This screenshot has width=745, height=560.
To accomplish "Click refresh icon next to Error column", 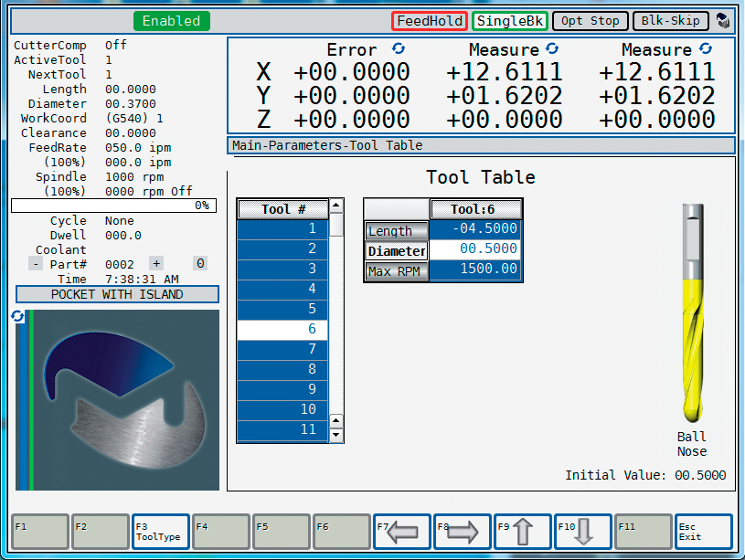I will (399, 48).
